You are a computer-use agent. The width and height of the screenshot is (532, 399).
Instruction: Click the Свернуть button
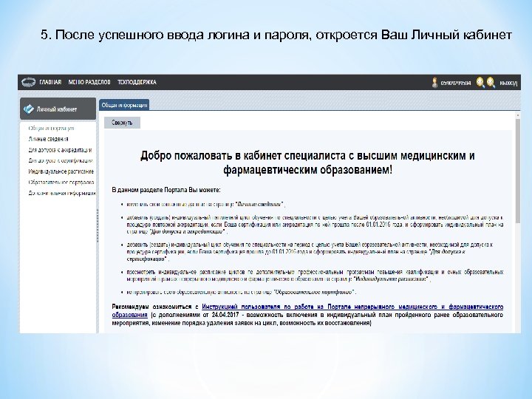(x=122, y=123)
